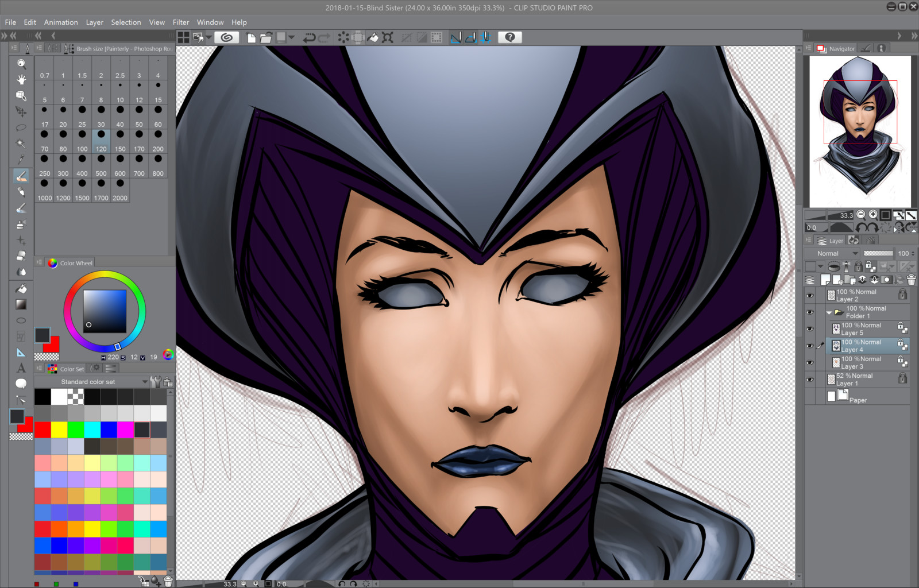Screen dimensions: 919x588
Task: Delete layer using trash can icon
Action: coord(911,280)
